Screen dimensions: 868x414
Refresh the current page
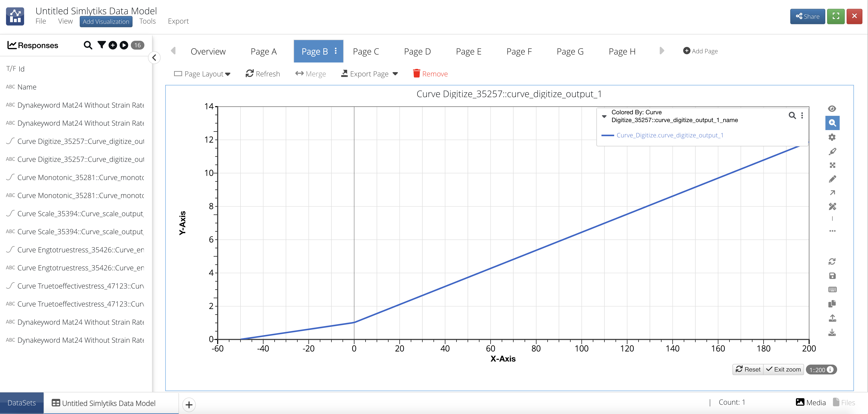coord(263,74)
